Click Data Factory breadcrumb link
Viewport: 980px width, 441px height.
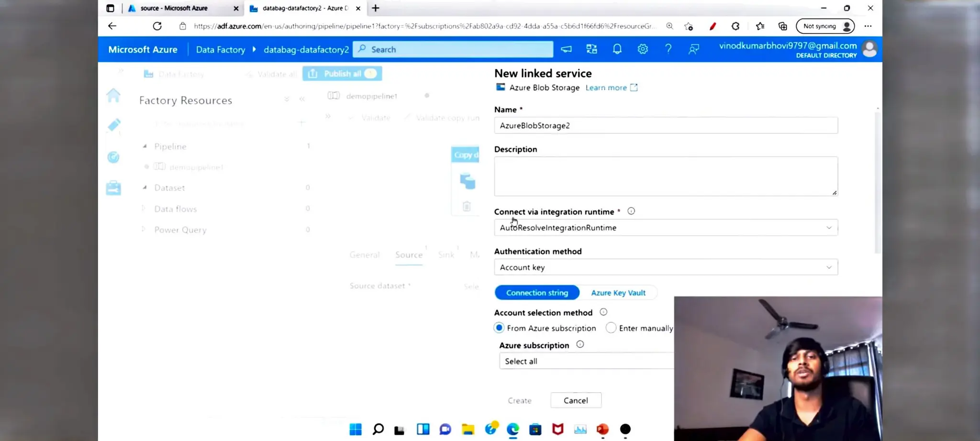click(x=220, y=49)
